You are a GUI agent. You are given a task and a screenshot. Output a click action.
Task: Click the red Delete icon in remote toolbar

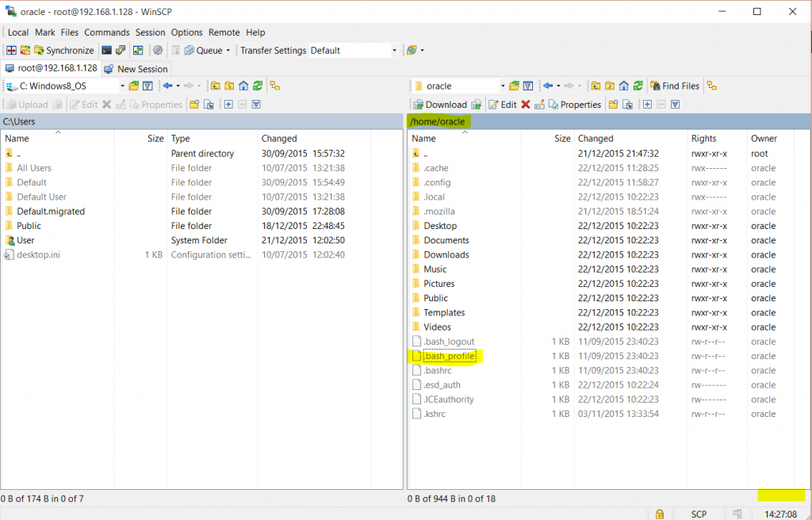click(x=525, y=105)
